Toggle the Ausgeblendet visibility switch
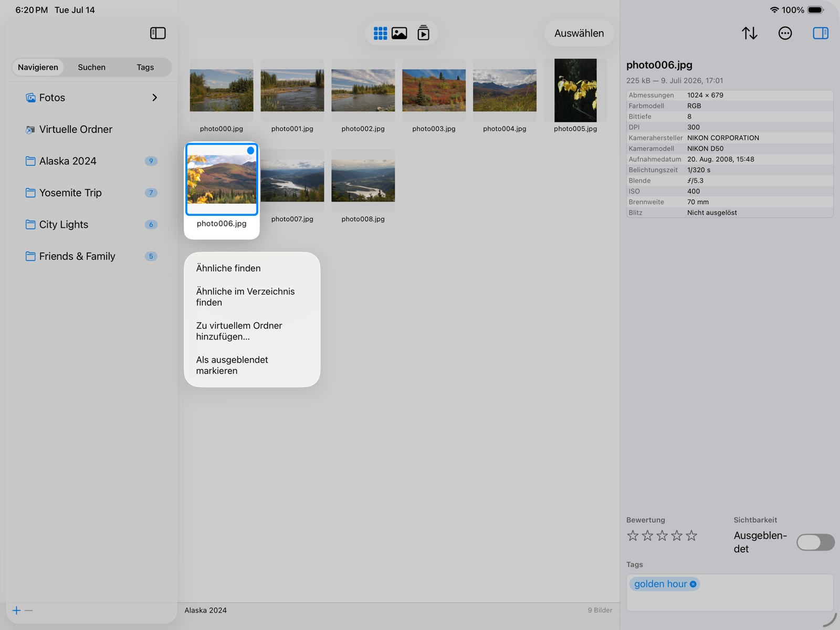This screenshot has width=840, height=630. pos(815,542)
